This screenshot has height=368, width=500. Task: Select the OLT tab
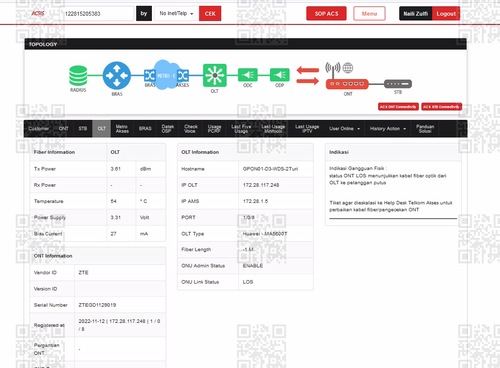pyautogui.click(x=102, y=129)
